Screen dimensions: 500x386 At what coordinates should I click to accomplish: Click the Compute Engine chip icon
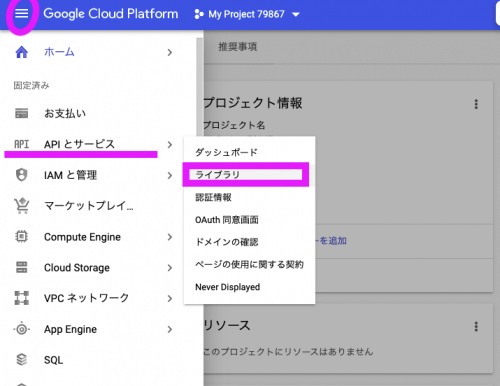(x=22, y=237)
